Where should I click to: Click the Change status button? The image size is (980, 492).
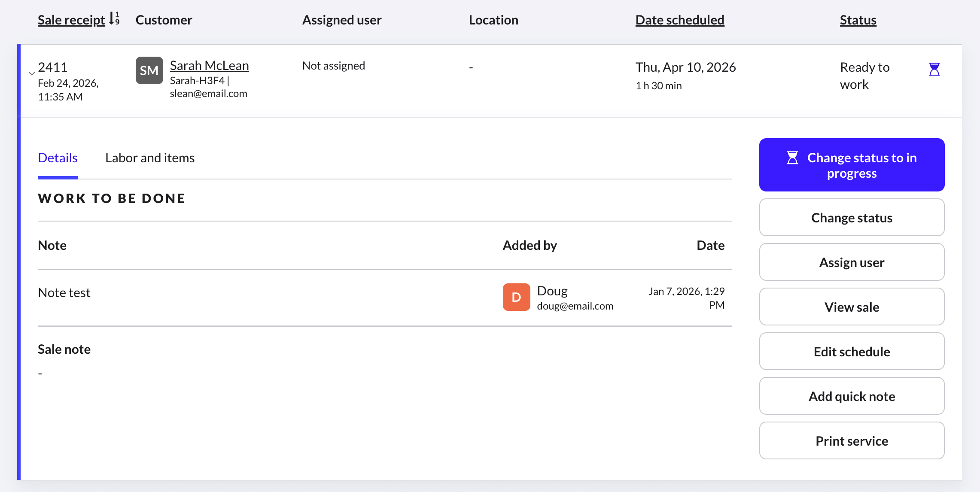click(x=851, y=218)
